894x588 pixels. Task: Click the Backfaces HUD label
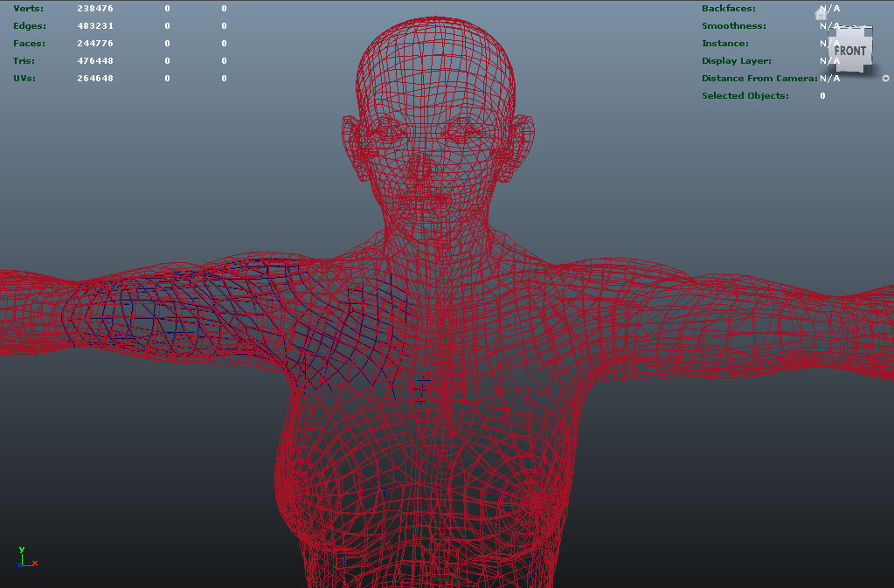(x=728, y=9)
